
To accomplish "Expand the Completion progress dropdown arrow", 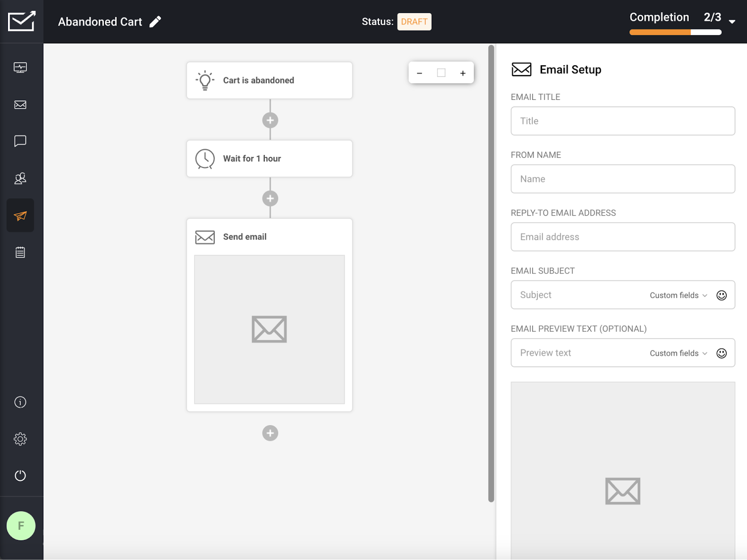I will [733, 21].
